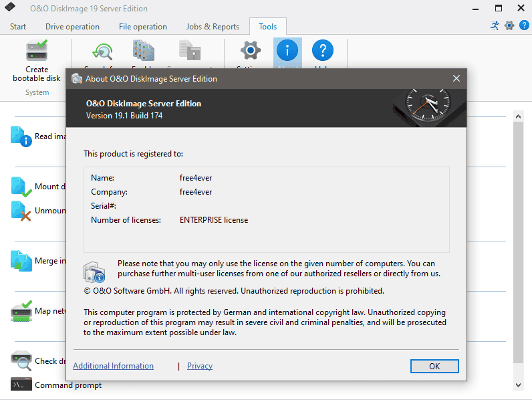Image resolution: width=532 pixels, height=400 pixels.
Task: Open the Privacy link
Action: click(200, 366)
